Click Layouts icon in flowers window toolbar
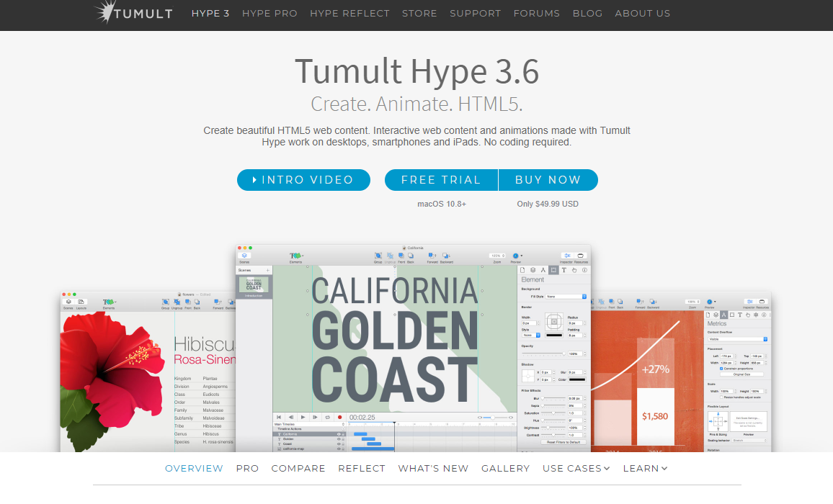This screenshot has width=833, height=504. (x=81, y=302)
